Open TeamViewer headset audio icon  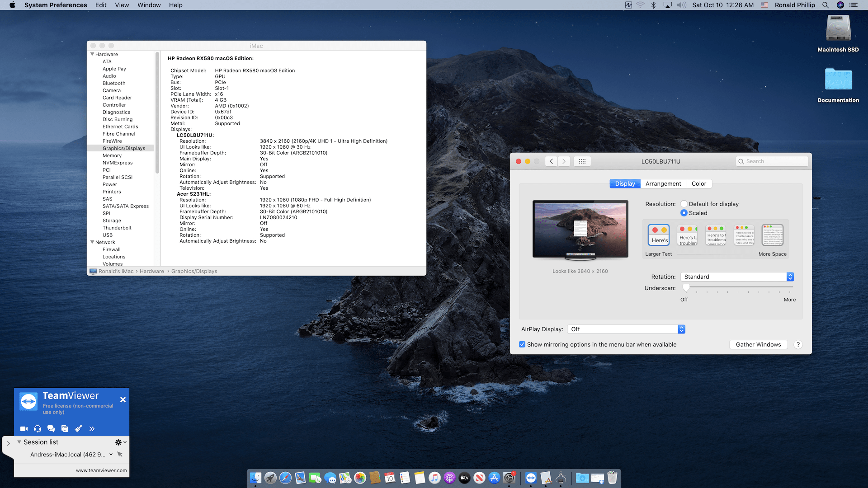coord(38,429)
